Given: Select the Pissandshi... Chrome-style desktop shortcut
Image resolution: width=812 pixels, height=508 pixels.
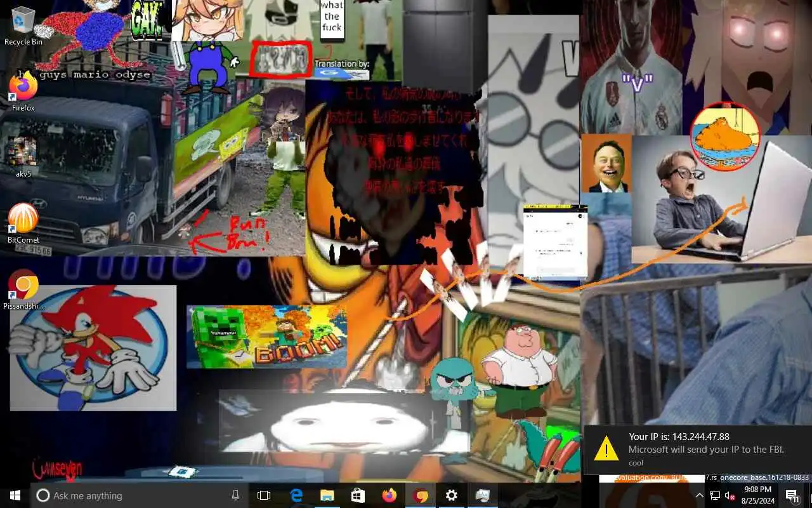Looking at the screenshot, I should pos(23,289).
